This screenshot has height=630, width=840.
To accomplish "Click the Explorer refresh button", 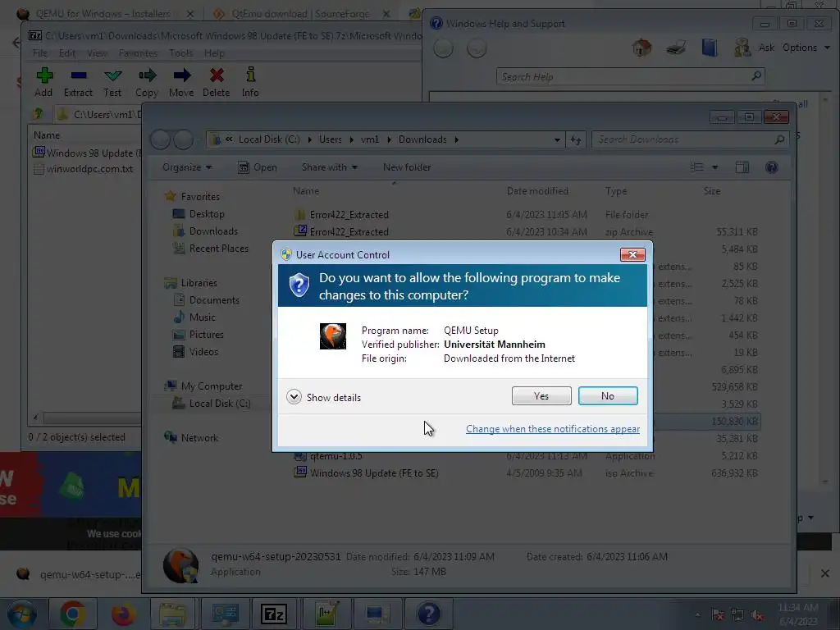I will pyautogui.click(x=576, y=139).
